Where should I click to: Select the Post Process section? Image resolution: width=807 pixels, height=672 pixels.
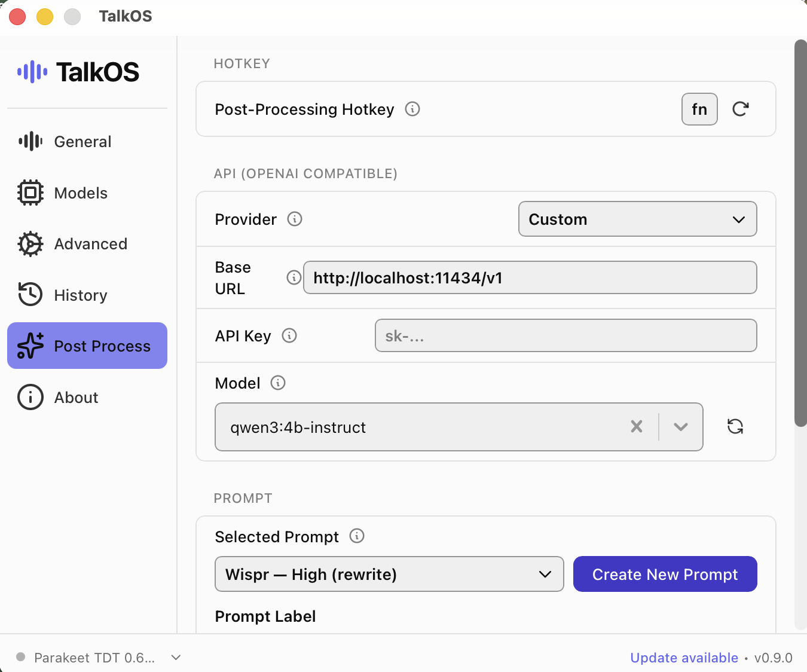point(87,346)
